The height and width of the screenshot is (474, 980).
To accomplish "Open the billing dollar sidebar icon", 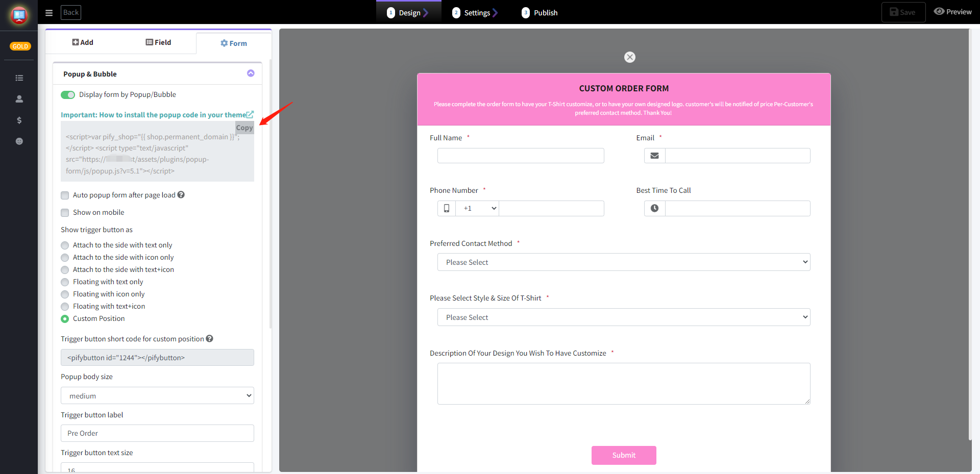I will tap(19, 120).
